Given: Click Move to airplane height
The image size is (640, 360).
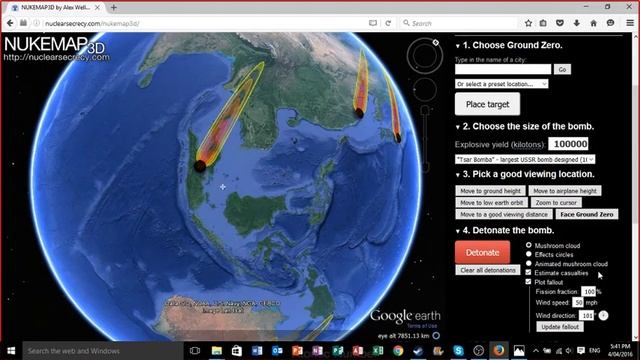Looking at the screenshot, I should point(565,191).
